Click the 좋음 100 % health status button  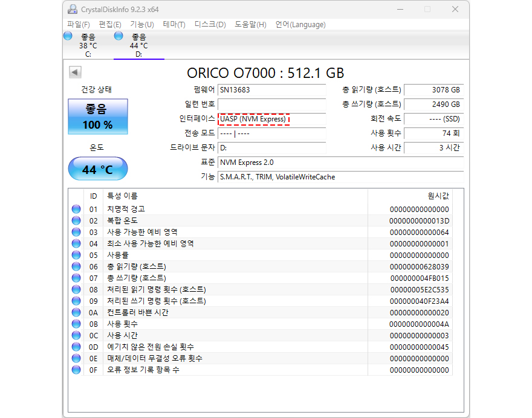click(x=98, y=117)
